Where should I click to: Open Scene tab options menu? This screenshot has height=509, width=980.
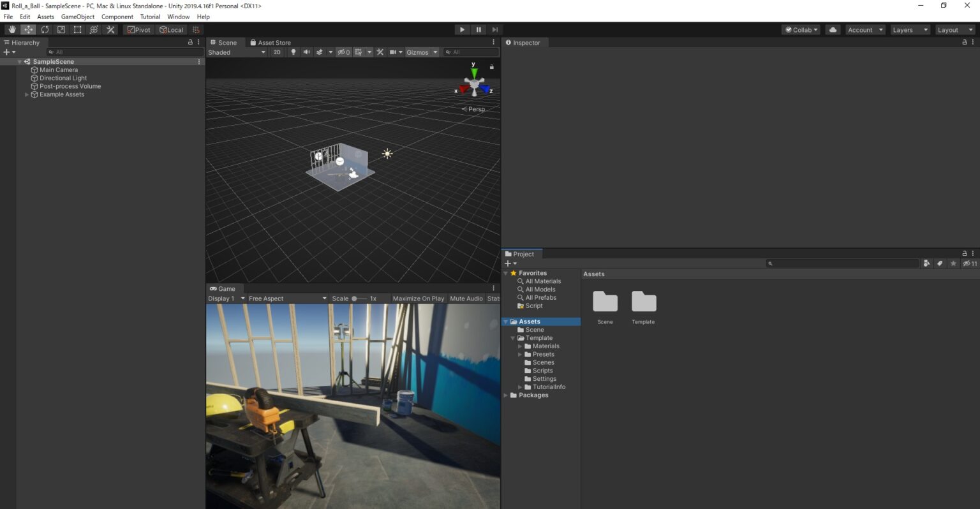pos(493,42)
